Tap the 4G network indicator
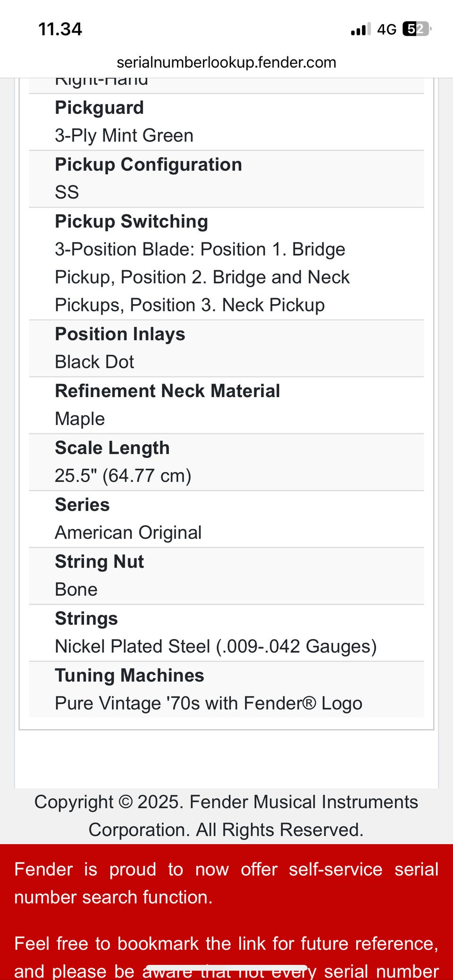The width and height of the screenshot is (453, 980). (x=386, y=30)
